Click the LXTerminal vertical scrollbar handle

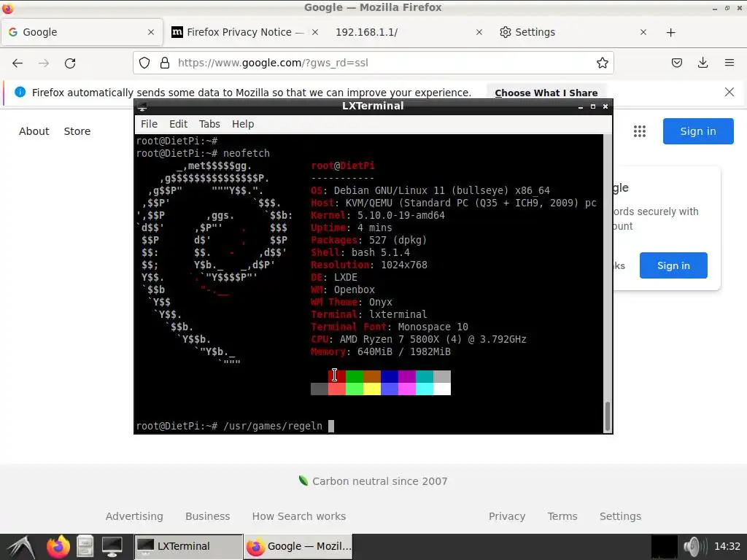608,416
